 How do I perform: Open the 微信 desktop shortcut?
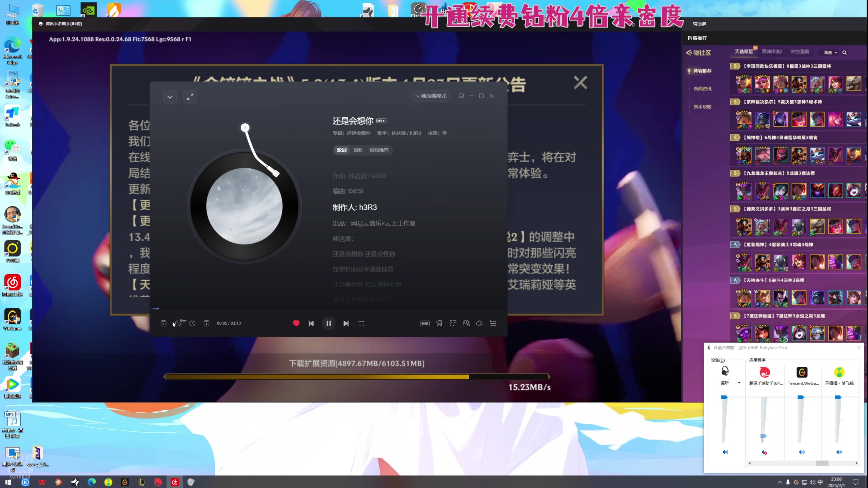pyautogui.click(x=13, y=150)
